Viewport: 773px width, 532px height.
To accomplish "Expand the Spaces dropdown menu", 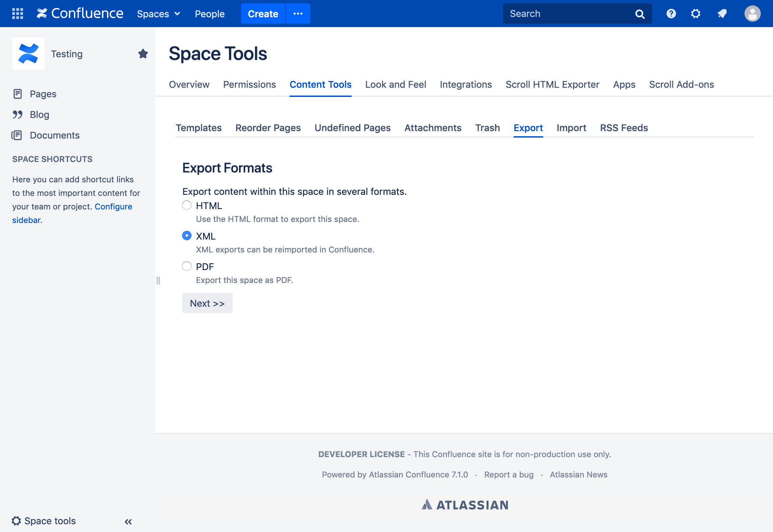I will tap(158, 14).
